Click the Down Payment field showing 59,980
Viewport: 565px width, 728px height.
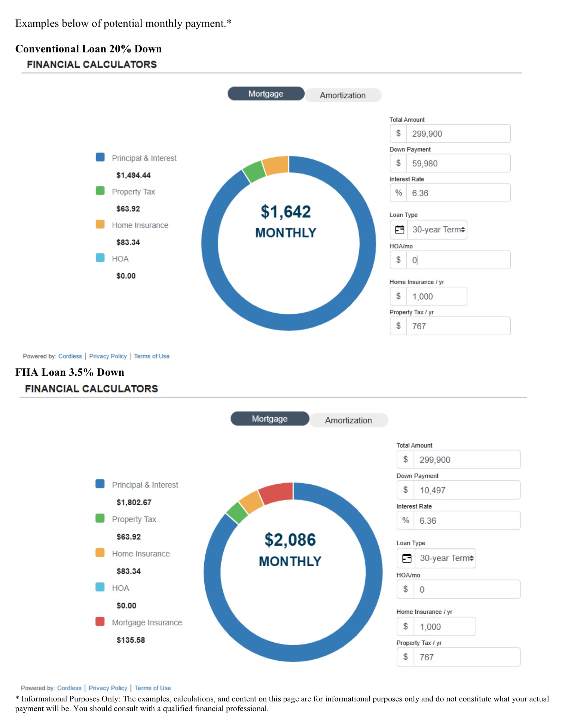[x=450, y=163]
